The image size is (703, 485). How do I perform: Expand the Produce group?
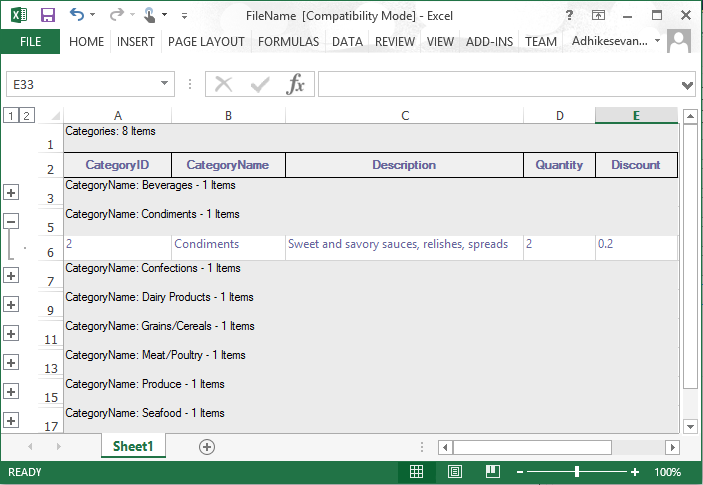click(x=11, y=391)
